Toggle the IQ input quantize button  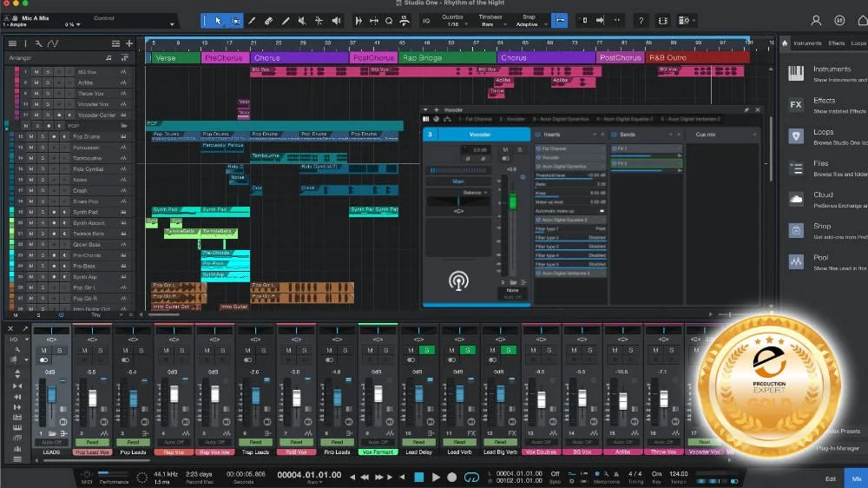426,21
